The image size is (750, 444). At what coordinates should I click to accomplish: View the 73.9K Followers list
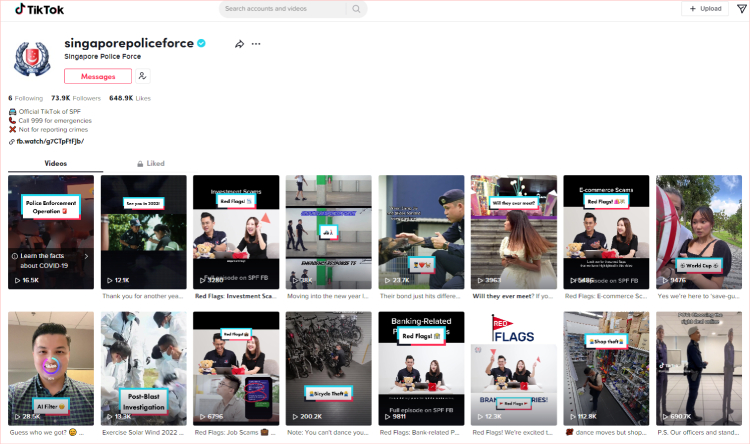tap(76, 98)
